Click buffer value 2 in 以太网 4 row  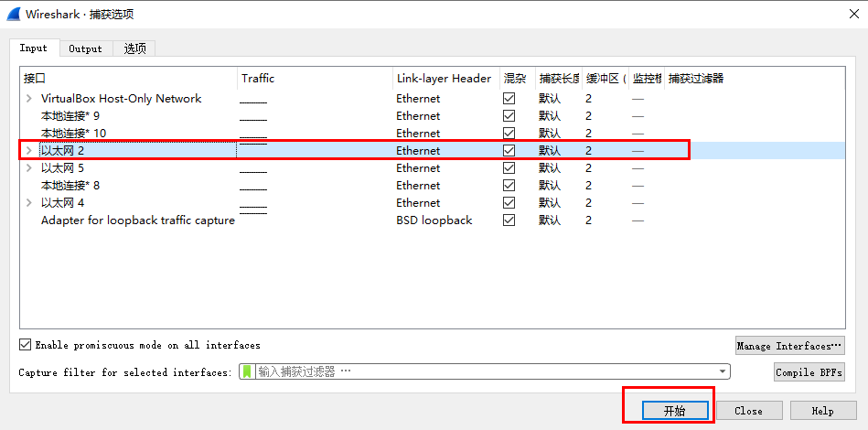point(588,202)
